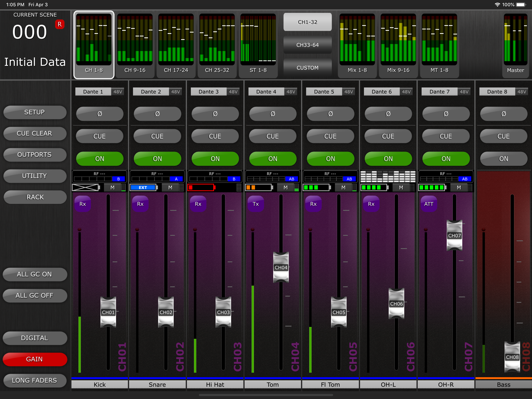Click the OH-R channel name label
The image size is (532, 399).
tap(446, 385)
